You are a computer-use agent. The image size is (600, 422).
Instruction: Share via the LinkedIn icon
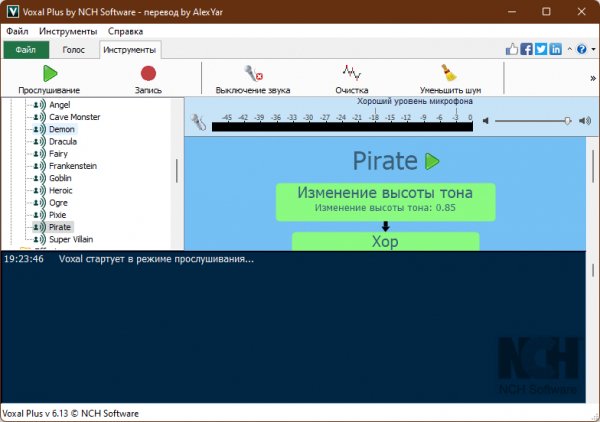(556, 49)
